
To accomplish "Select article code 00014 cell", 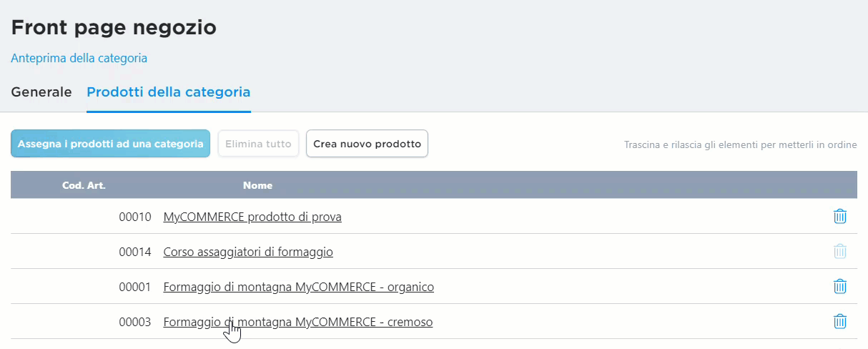I will click(134, 252).
